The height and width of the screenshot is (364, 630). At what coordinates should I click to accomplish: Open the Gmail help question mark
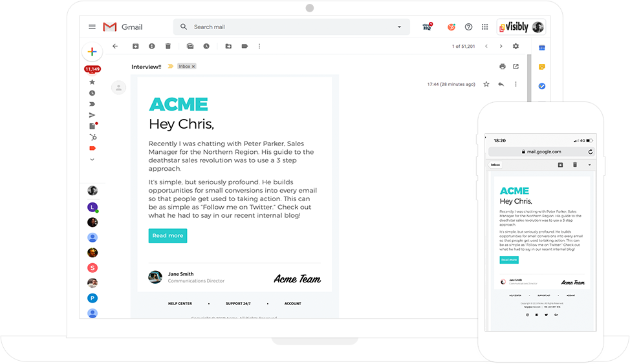point(468,27)
